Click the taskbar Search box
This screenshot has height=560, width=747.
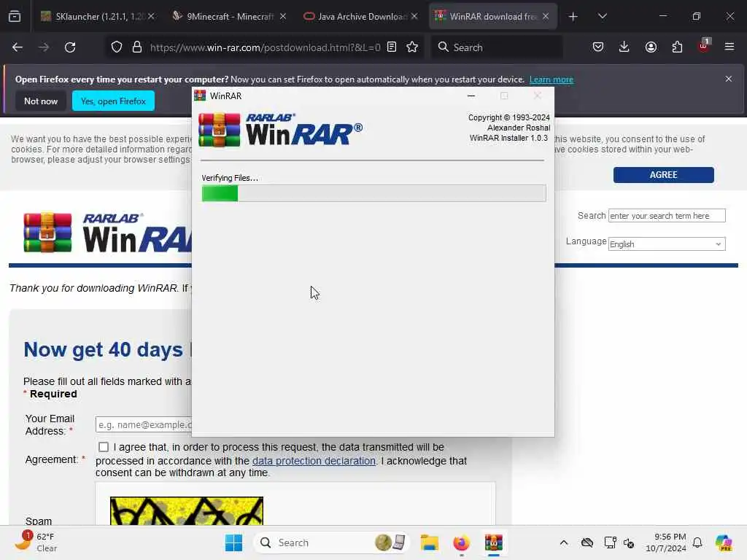click(332, 542)
